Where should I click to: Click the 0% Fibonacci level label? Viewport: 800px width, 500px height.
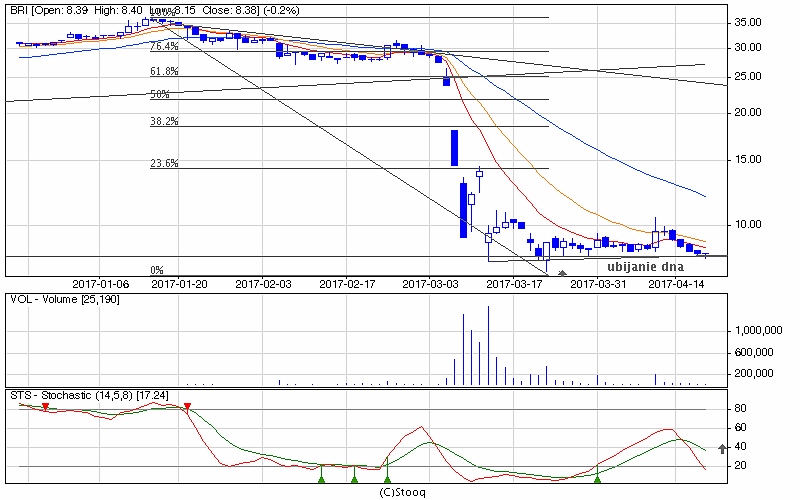coord(156,270)
